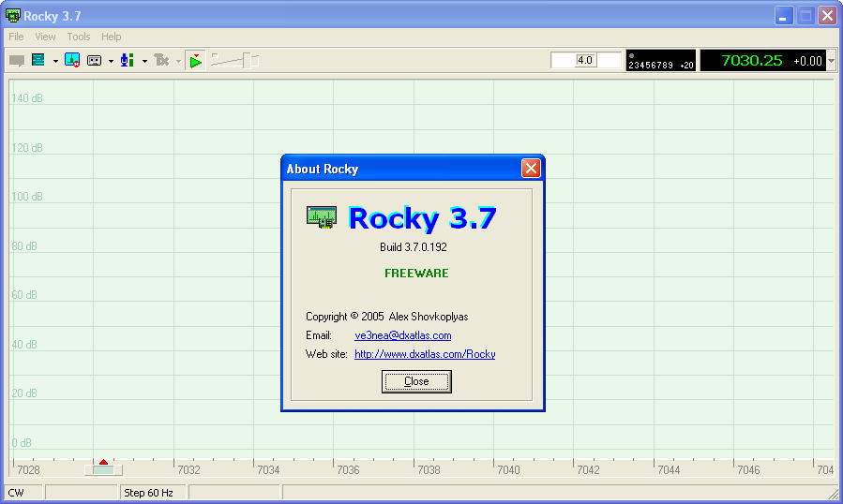Click the 60 dB scale label
Viewport: 843px width, 504px height.
coord(24,295)
